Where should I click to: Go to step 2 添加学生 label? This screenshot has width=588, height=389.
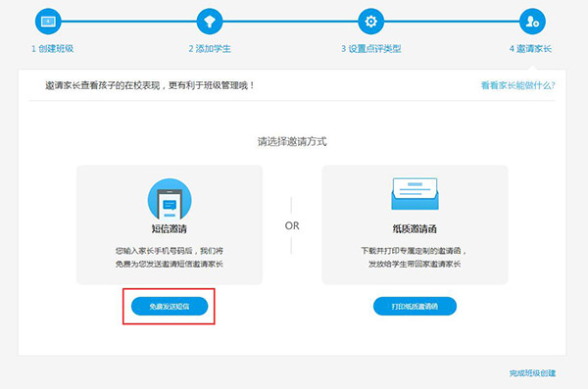pos(210,48)
